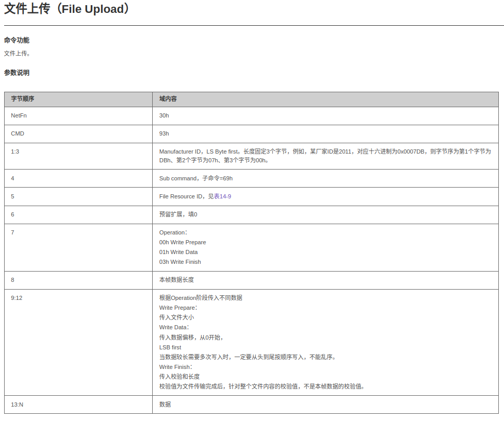The width and height of the screenshot is (504, 421).
Task: Click the 9:12 byte order cell
Action: click(x=17, y=298)
